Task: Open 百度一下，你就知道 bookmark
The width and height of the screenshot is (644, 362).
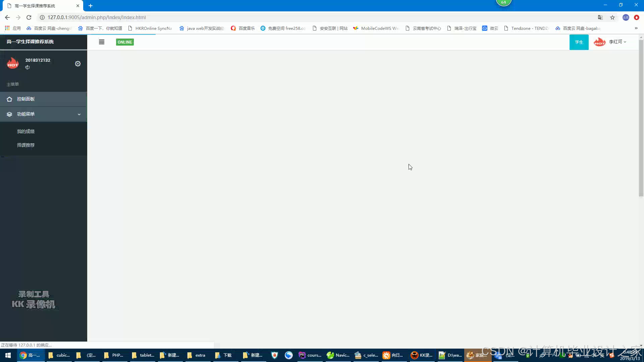Action: point(100,28)
